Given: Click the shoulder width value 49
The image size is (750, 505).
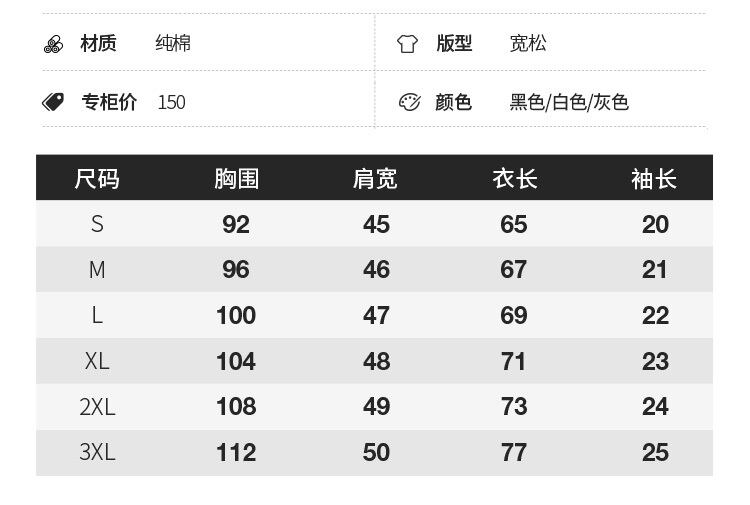Looking at the screenshot, I should (376, 407).
